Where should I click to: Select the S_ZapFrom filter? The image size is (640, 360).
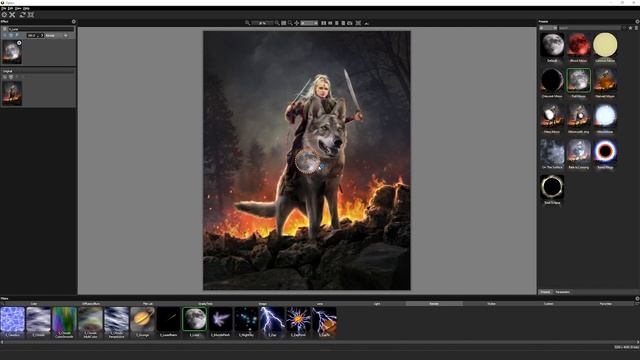coord(298,322)
